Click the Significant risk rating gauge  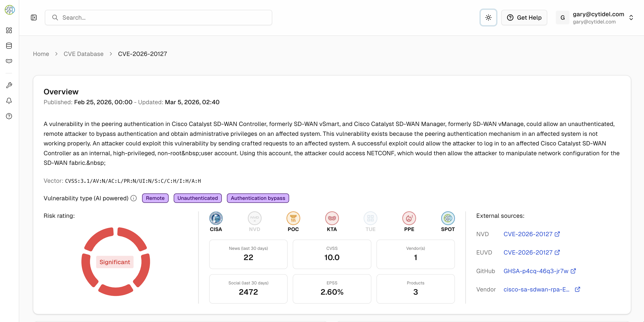click(x=116, y=262)
